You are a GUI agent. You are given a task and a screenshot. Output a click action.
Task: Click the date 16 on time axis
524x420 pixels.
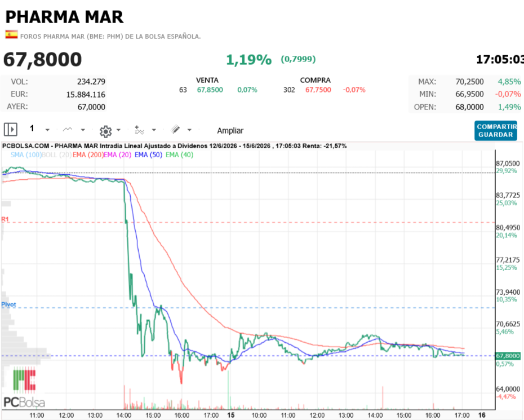482,415
